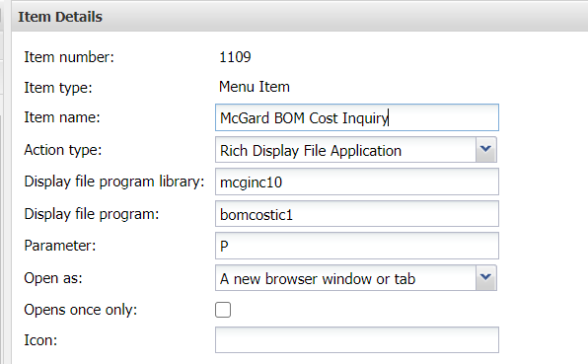Click the Item type label

(x=58, y=88)
